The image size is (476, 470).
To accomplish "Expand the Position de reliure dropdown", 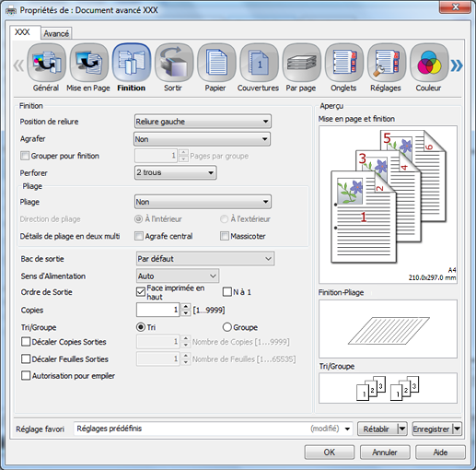I will pos(203,122).
